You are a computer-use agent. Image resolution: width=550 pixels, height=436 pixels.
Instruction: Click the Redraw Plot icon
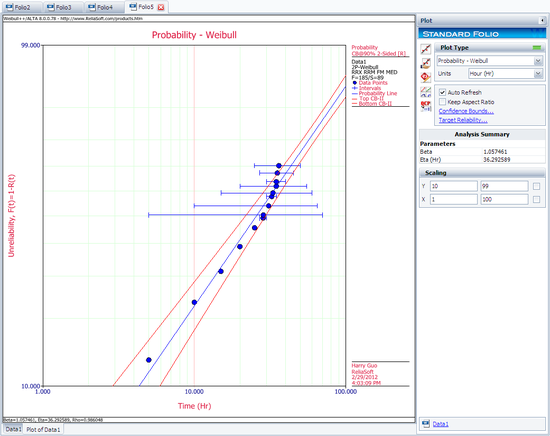coord(426,49)
